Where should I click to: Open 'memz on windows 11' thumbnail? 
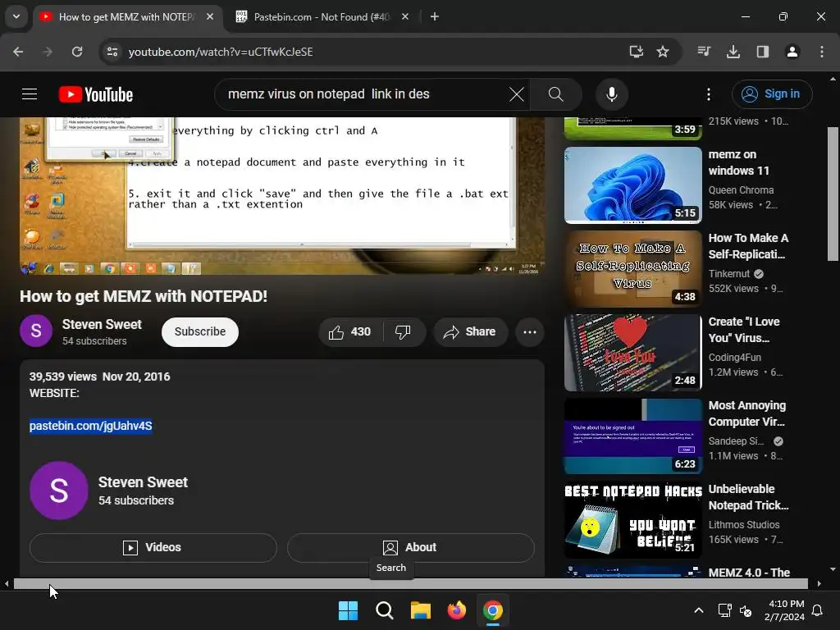tap(632, 185)
